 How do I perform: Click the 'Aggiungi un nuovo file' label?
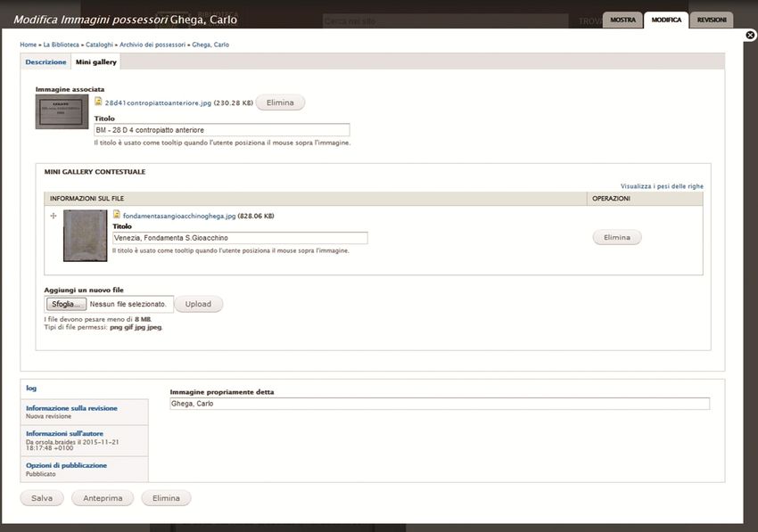click(84, 290)
